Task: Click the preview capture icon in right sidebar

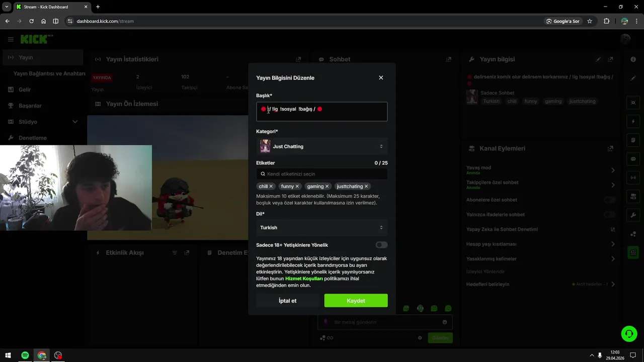Action: (633, 103)
